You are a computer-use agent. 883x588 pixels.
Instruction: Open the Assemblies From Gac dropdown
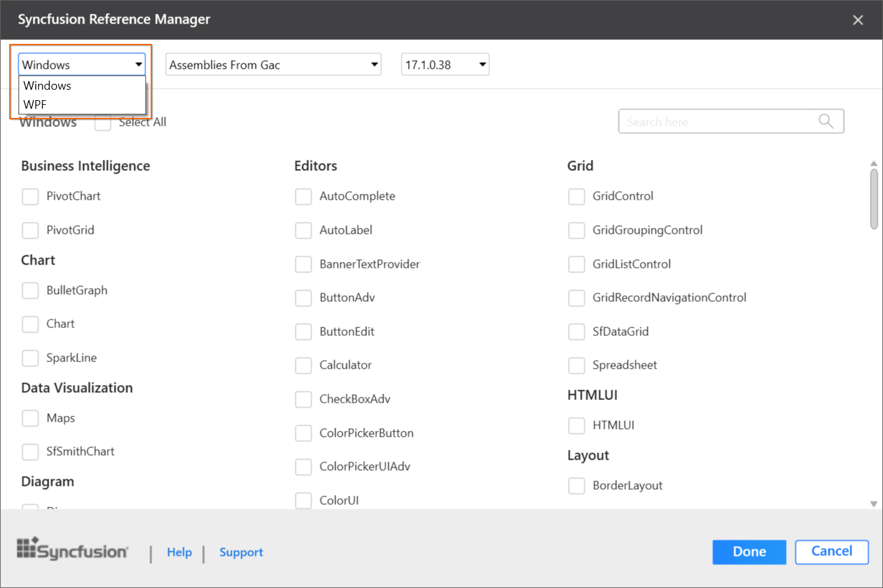point(273,64)
